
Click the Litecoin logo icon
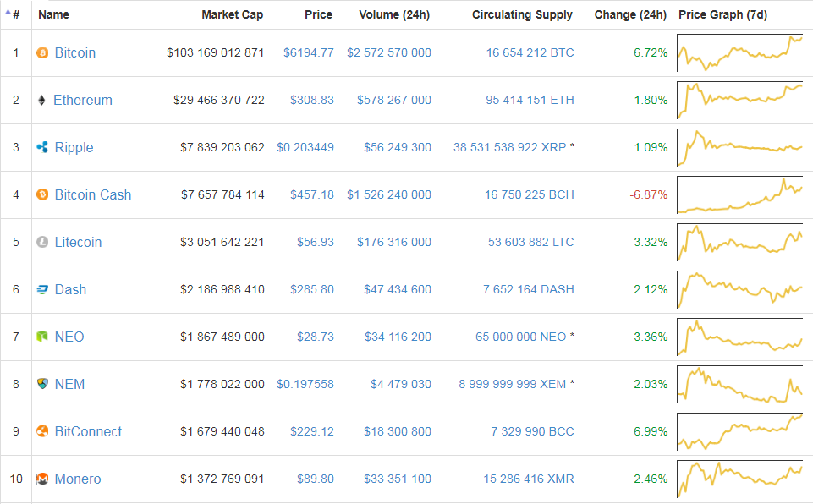42,242
